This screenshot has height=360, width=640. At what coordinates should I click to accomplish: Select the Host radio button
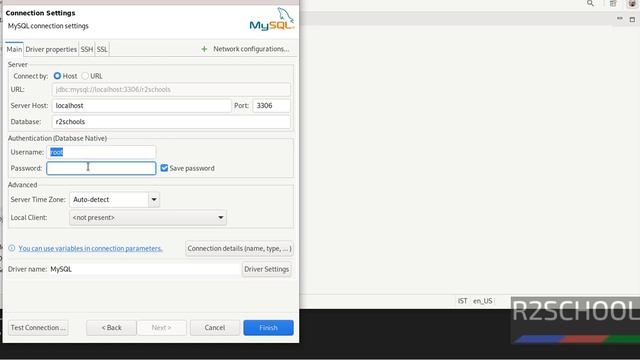[57, 76]
